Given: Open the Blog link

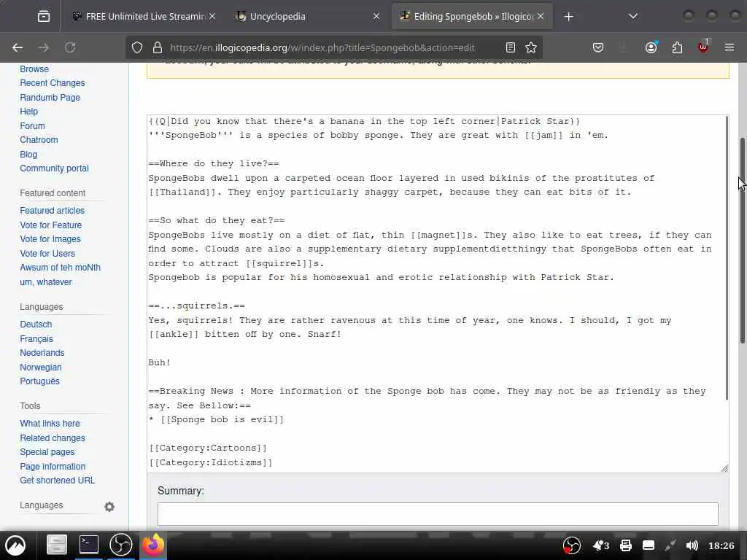Looking at the screenshot, I should (x=28, y=155).
